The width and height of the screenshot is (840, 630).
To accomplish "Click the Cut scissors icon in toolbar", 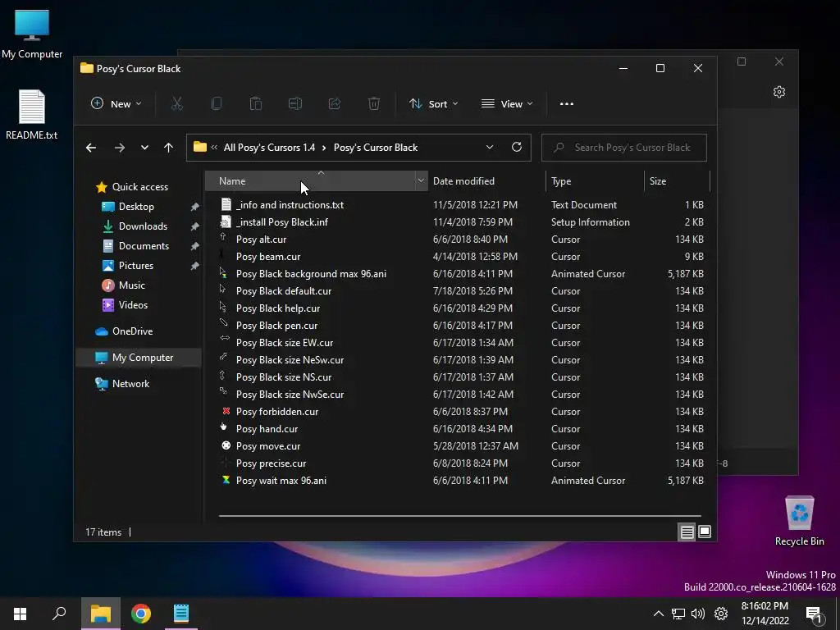I will (x=177, y=104).
